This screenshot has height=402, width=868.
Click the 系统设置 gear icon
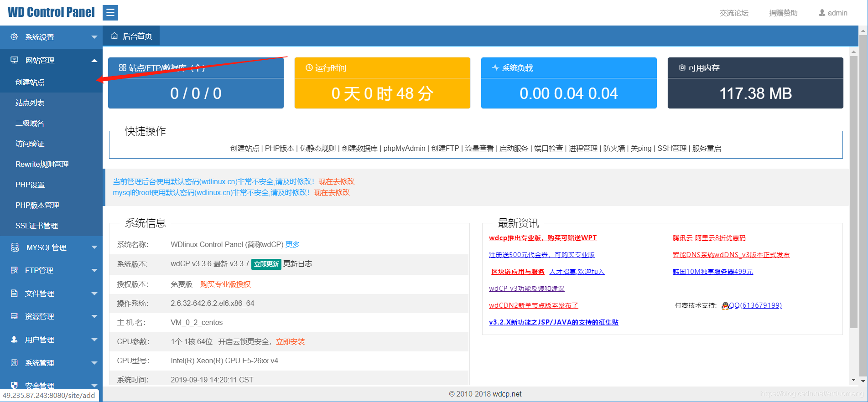(x=14, y=37)
